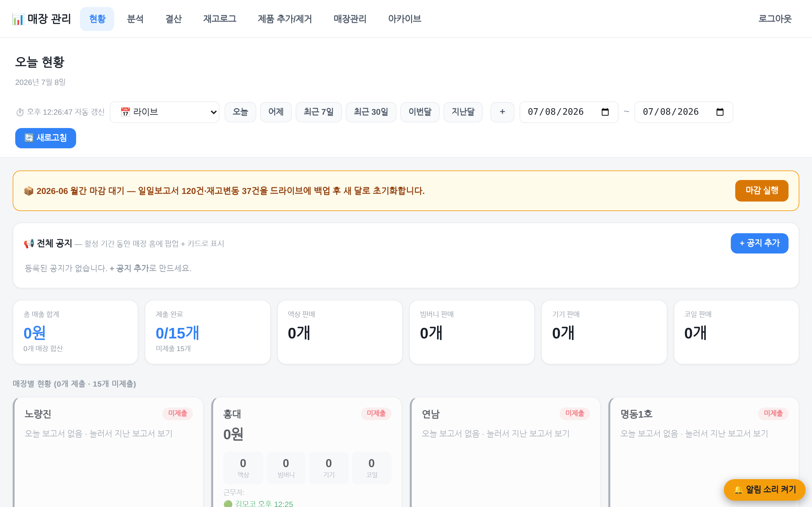Click the 로그아웃 link
This screenshot has width=812, height=507.
click(775, 19)
